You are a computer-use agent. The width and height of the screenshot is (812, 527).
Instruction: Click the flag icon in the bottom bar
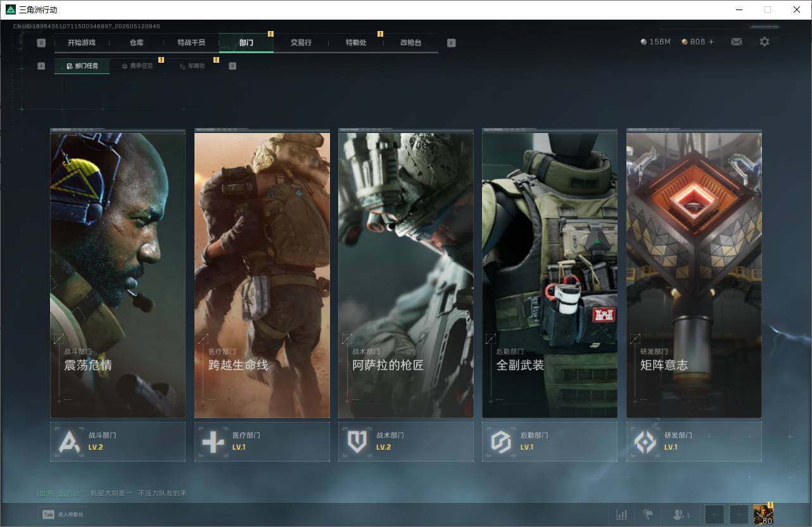648,514
